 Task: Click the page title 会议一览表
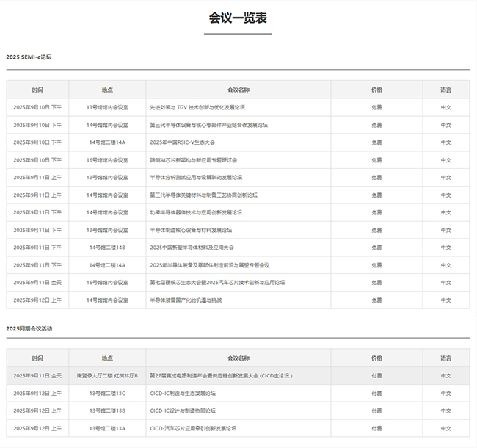(238, 18)
